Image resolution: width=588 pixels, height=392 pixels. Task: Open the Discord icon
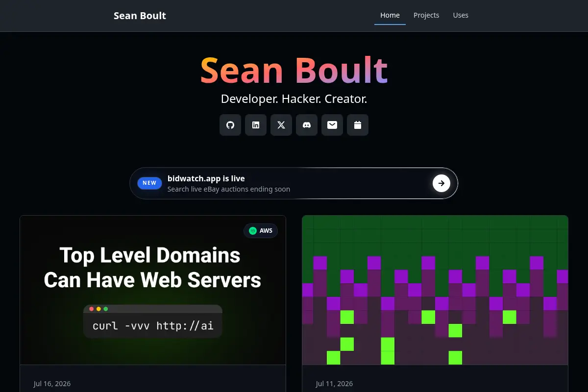307,125
